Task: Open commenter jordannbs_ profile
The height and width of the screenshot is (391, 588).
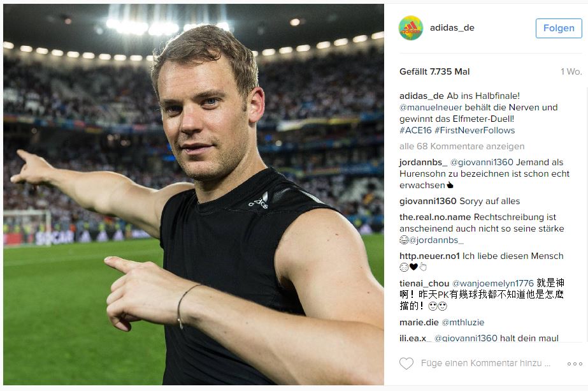Action: tap(424, 162)
